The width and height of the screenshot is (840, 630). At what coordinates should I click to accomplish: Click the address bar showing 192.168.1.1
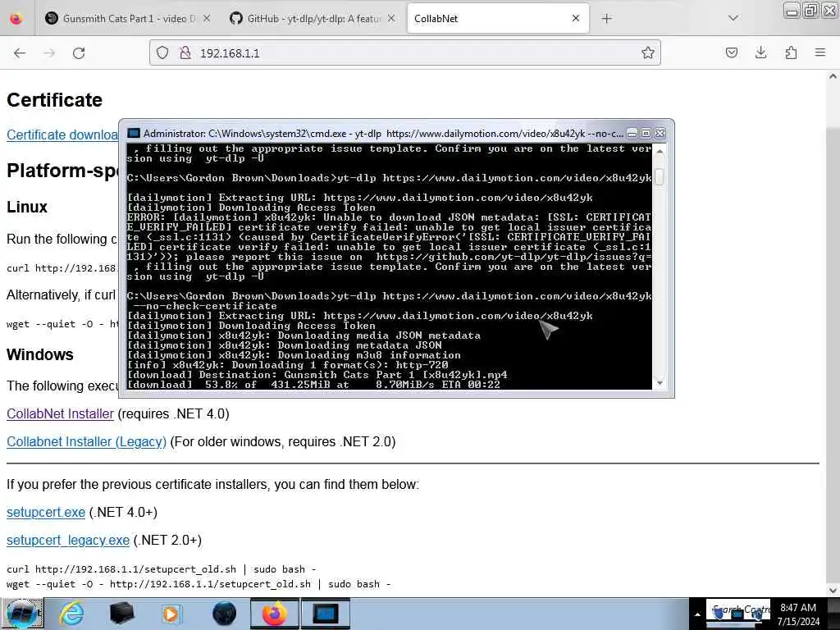[404, 53]
